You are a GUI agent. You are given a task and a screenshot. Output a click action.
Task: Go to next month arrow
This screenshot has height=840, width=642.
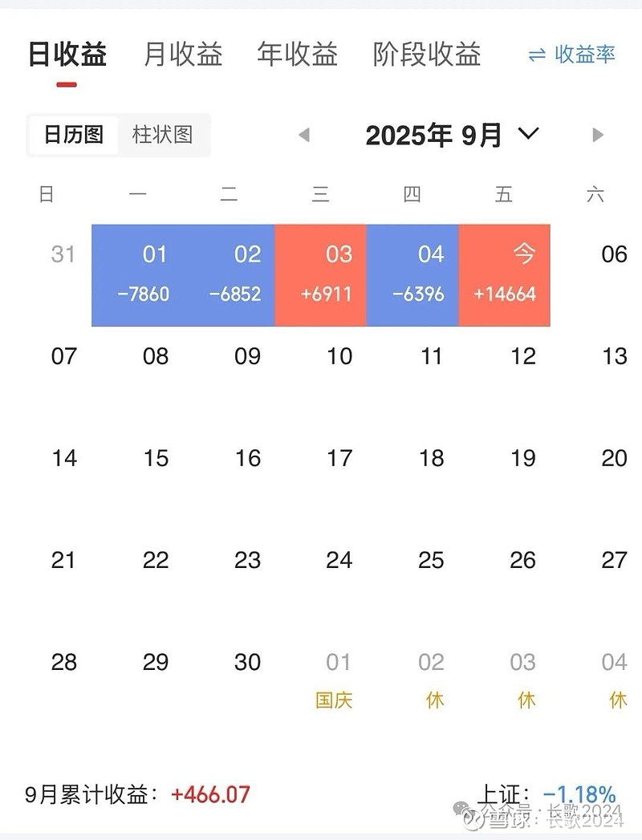coord(597,135)
